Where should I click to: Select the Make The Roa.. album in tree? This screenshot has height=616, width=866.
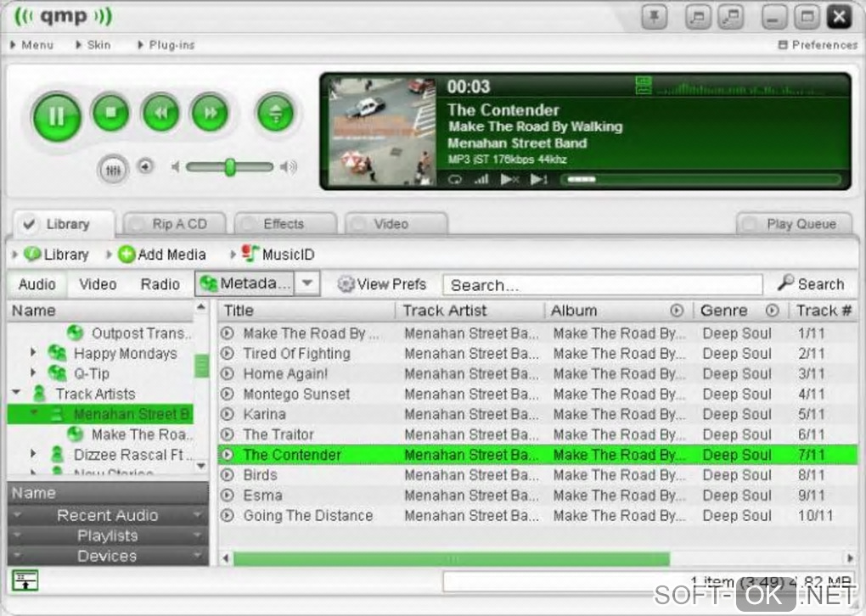click(131, 434)
